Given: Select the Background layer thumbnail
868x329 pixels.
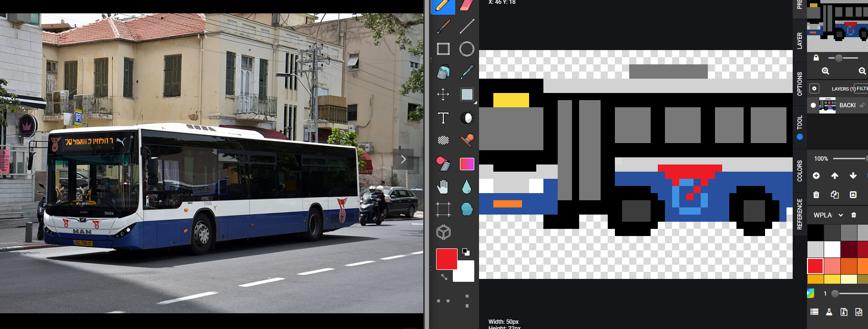Looking at the screenshot, I should point(827,105).
